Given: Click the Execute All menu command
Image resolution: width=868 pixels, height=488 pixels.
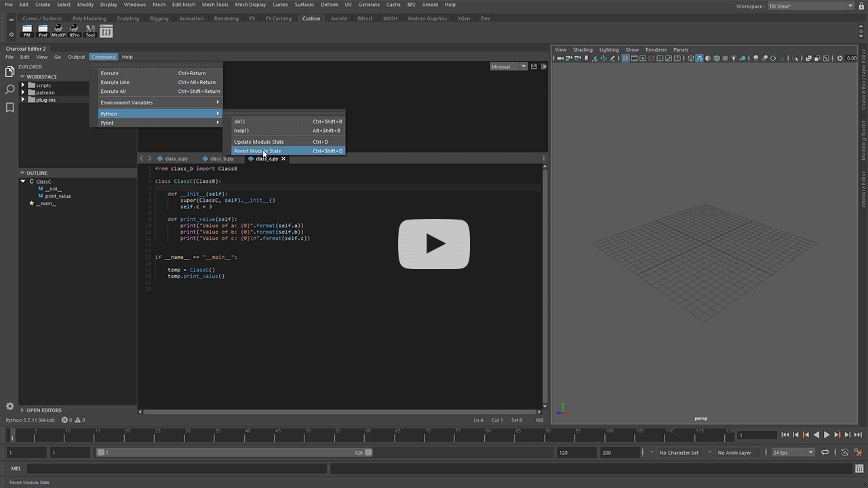Looking at the screenshot, I should pos(113,91).
